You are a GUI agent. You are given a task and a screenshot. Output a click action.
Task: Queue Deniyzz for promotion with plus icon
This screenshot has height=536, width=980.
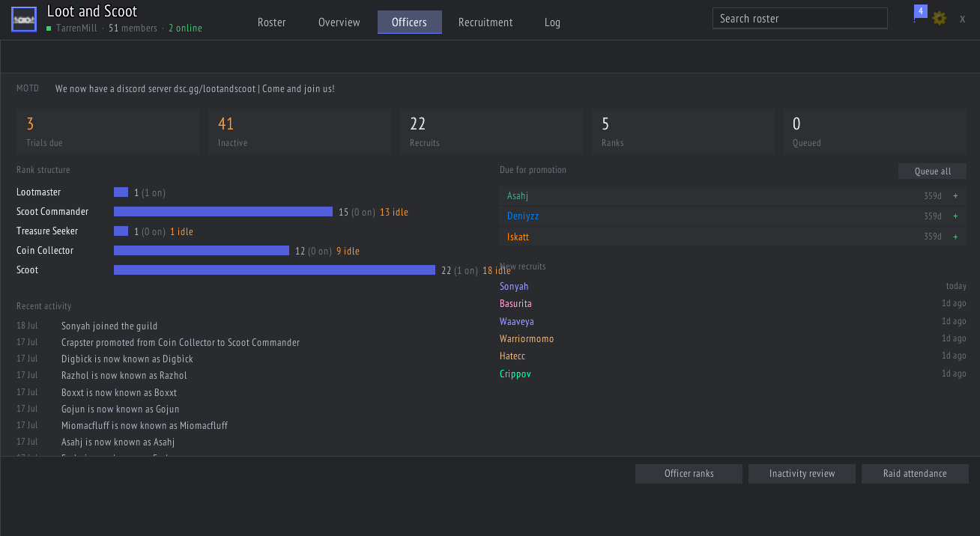[955, 216]
